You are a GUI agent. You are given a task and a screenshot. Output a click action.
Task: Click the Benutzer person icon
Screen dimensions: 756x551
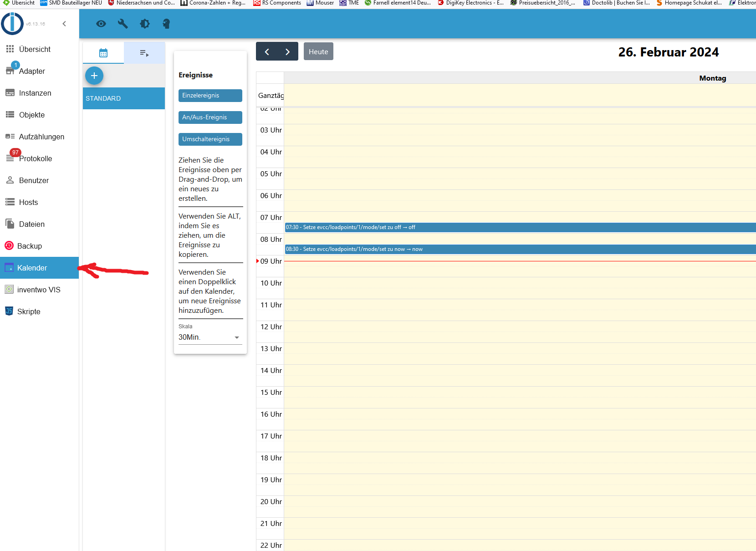pos(10,180)
